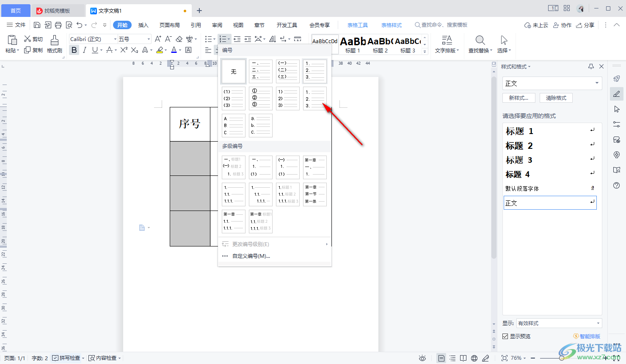Click the character border icon

[188, 50]
